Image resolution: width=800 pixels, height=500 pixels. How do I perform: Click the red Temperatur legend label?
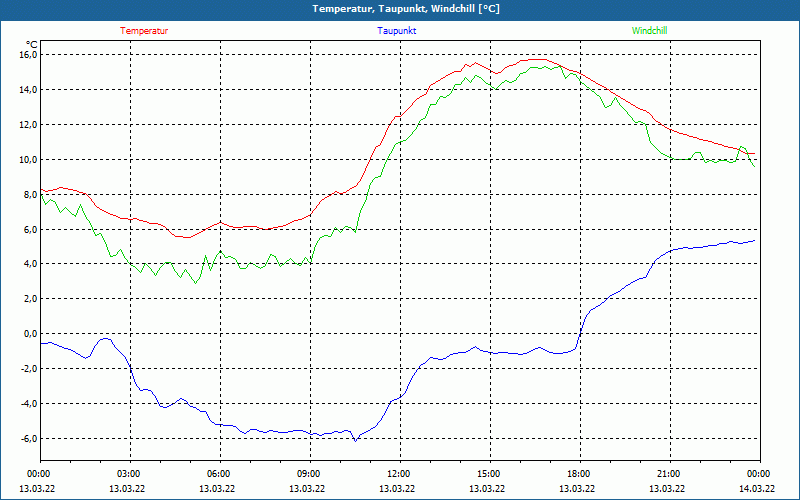[x=144, y=31]
